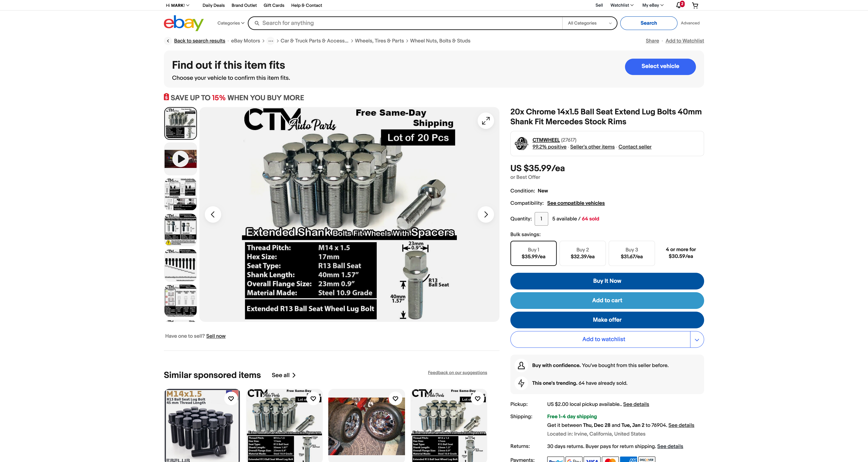Viewport: 868px width, 462px height.
Task: Expand the Watchlist dropdown
Action: (x=622, y=5)
